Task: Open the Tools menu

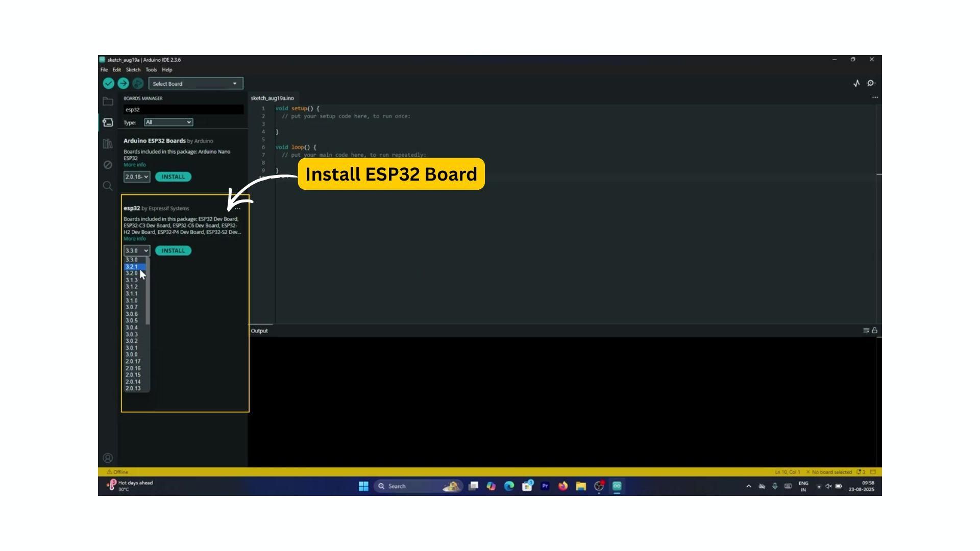Action: coord(151,70)
